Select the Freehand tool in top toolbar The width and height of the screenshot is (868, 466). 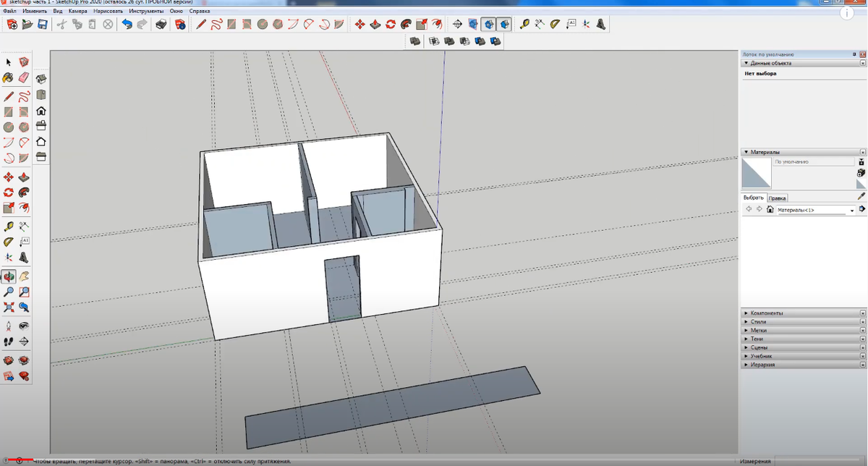[x=216, y=25]
